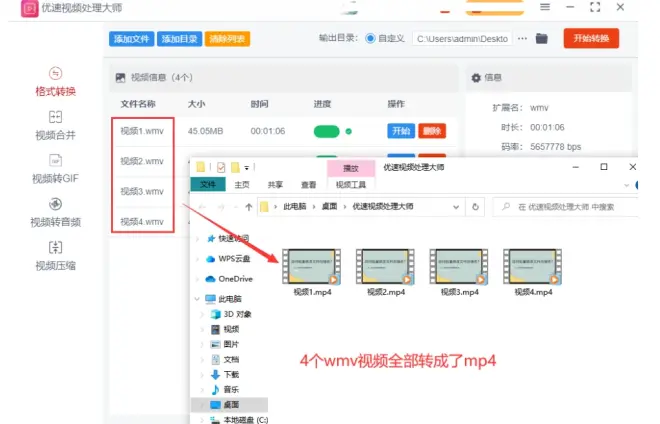Click the 添加目录 add folder button
Screen dimensions: 660x424
tap(179, 39)
